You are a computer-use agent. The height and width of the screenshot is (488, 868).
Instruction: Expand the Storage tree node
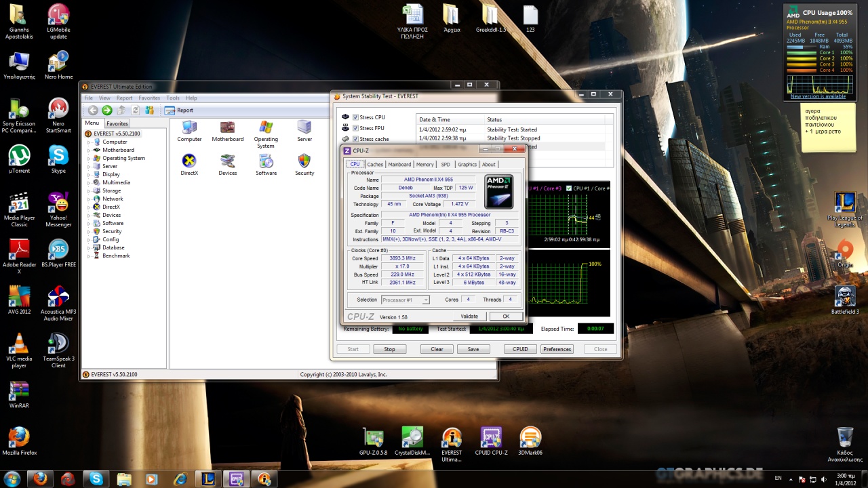click(89, 191)
